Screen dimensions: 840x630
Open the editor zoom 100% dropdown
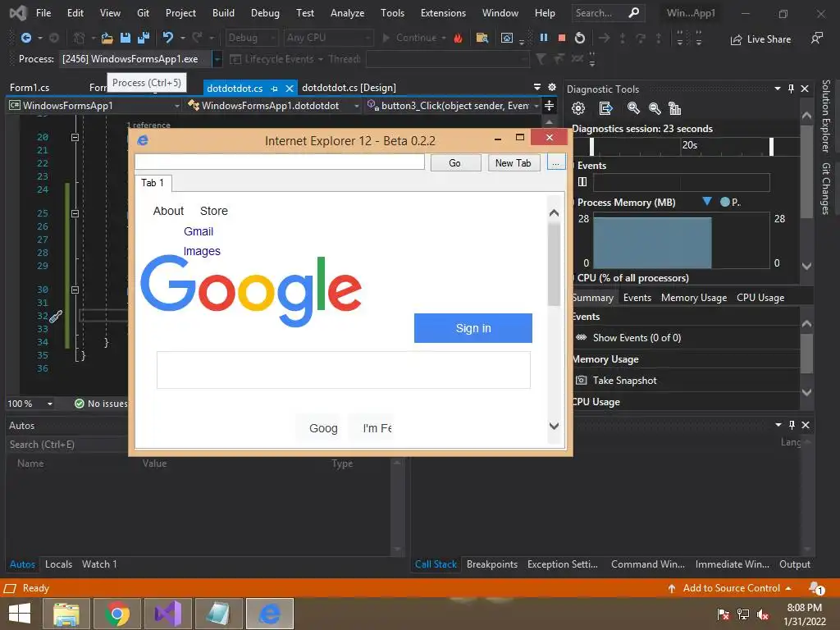tap(50, 404)
